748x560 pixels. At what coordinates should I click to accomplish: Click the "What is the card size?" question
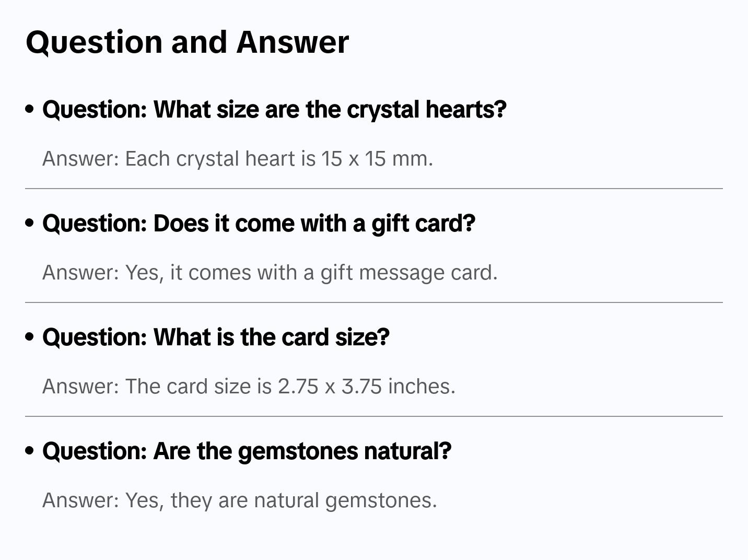216,337
